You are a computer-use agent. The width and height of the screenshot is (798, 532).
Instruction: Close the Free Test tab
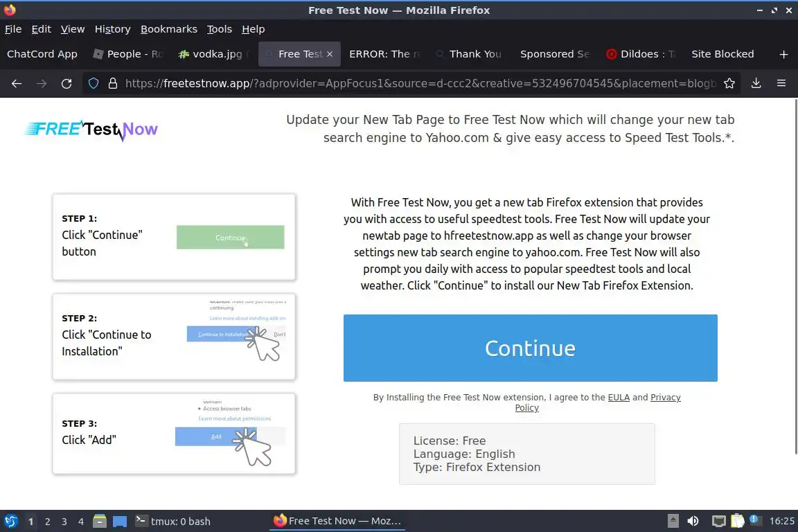click(x=330, y=54)
